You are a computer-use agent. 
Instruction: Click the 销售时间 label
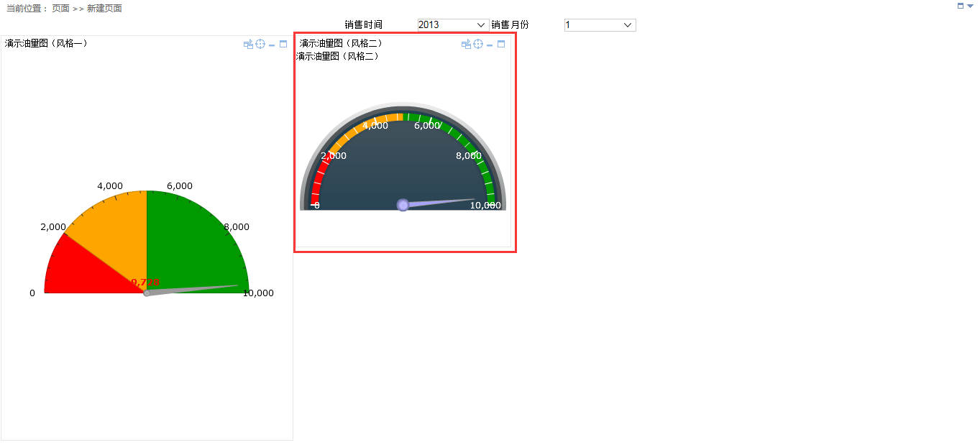point(364,25)
